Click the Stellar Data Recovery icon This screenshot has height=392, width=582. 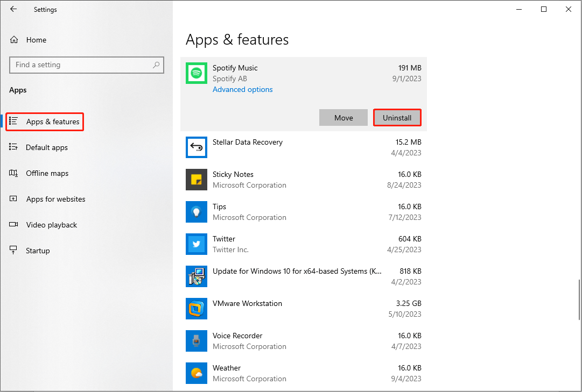point(197,147)
